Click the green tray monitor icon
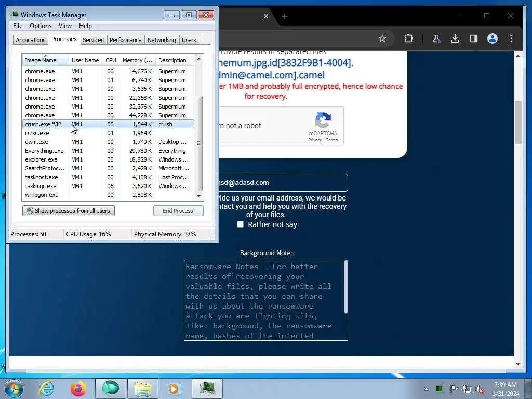The width and height of the screenshot is (532, 399). tap(439, 389)
